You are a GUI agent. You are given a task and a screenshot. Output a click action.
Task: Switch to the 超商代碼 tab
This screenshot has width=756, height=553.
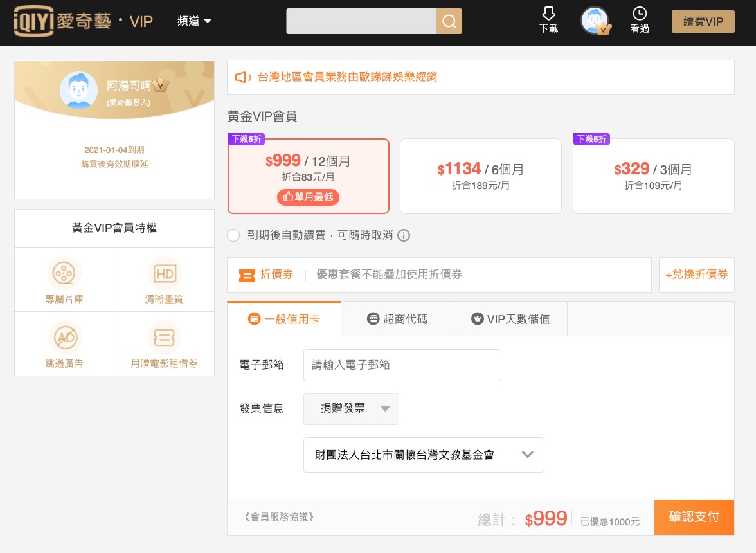click(x=397, y=319)
